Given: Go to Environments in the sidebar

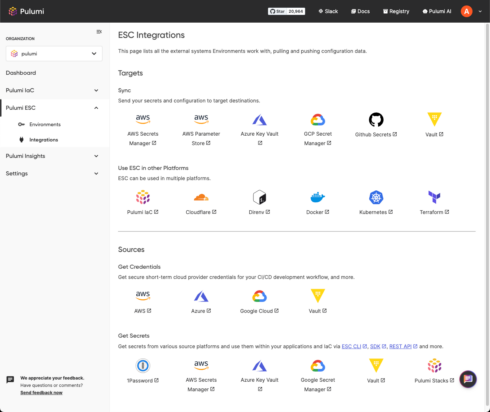Looking at the screenshot, I should coord(45,124).
